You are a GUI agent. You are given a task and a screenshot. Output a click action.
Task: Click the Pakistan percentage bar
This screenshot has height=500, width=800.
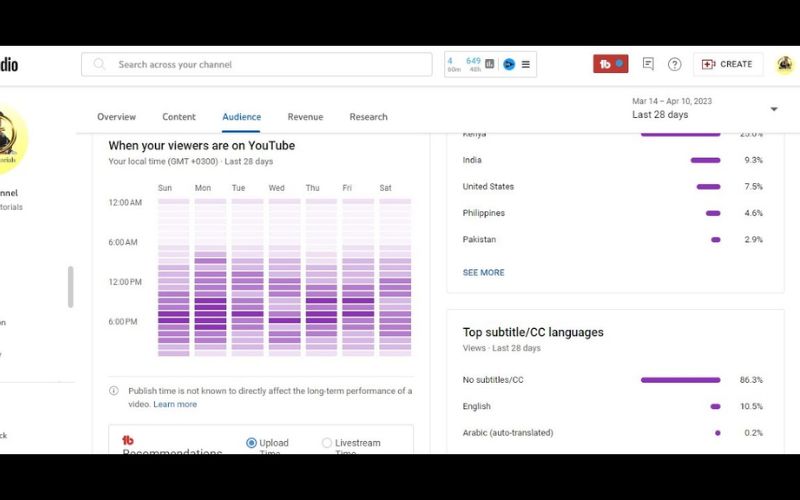716,240
